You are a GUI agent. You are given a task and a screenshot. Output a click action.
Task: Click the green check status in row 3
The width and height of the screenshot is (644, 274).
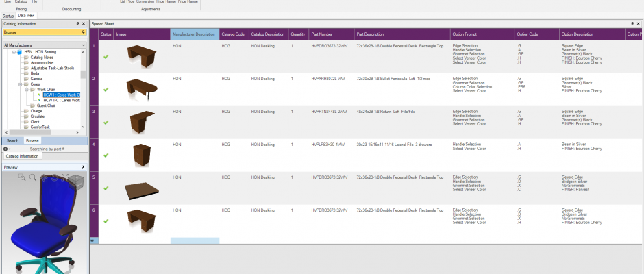pos(106,123)
